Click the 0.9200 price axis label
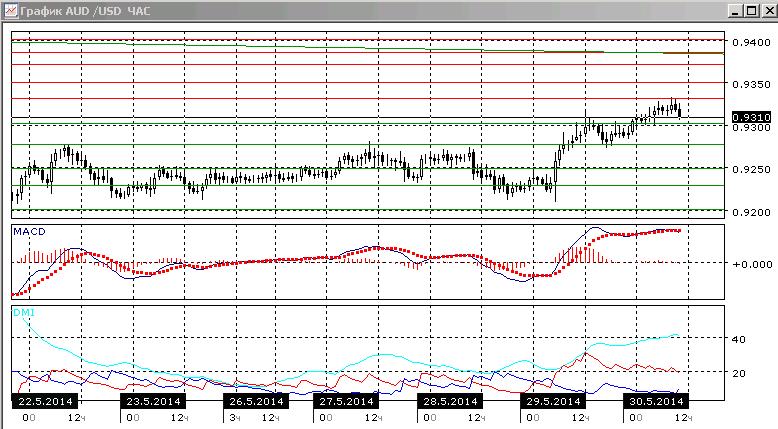This screenshot has height=429, width=778. (x=751, y=212)
